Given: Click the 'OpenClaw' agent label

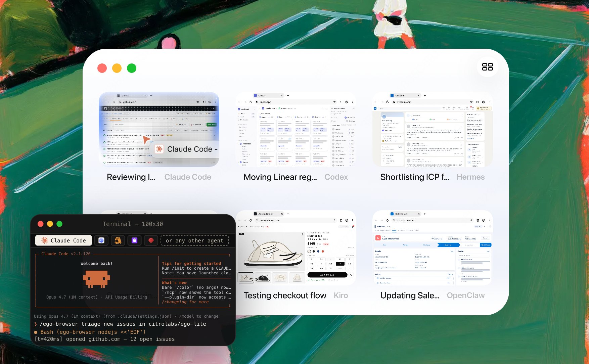Looking at the screenshot, I should click(x=466, y=295).
